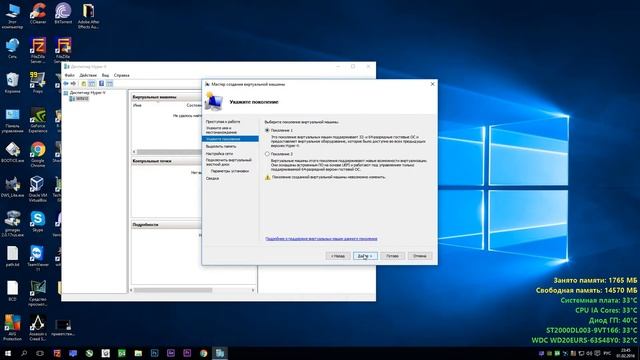Go to wizard step 'Настройка сети'
The image size is (640, 360).
(219, 153)
